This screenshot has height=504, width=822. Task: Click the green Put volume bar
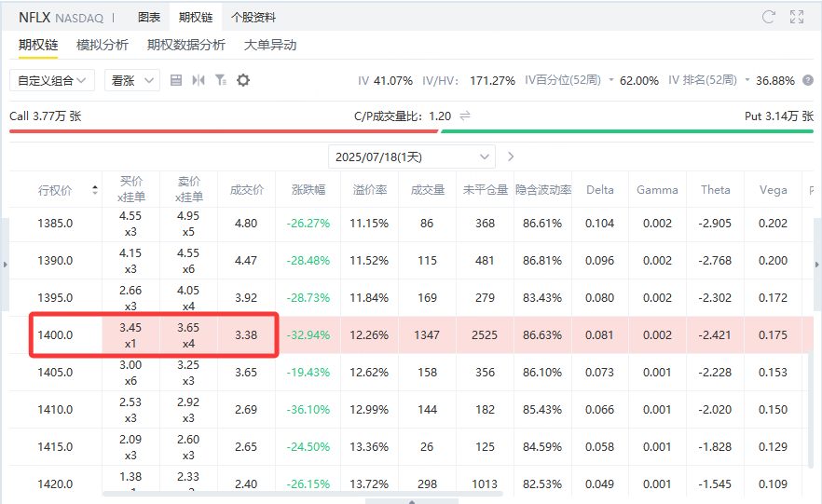tap(627, 131)
